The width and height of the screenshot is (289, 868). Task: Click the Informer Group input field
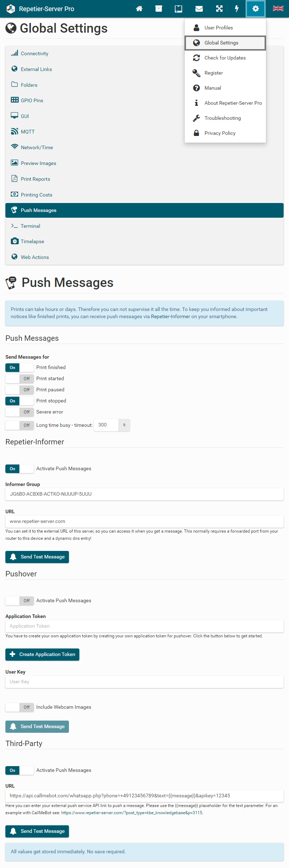pos(144,494)
